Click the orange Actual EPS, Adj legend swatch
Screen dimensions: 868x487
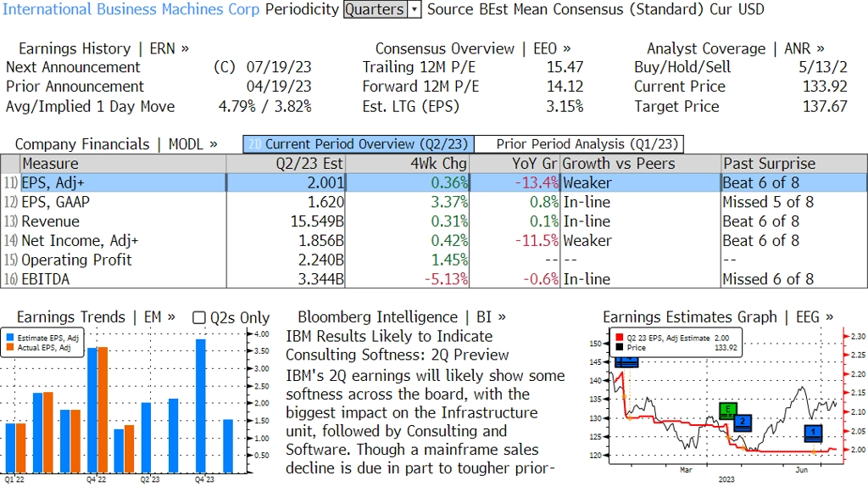(x=10, y=347)
